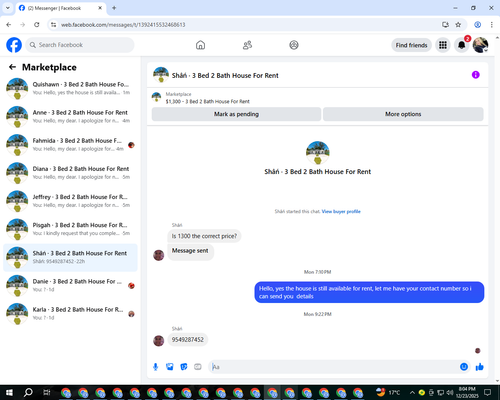Show hidden system tray icons
500x400 pixels.
412,393
